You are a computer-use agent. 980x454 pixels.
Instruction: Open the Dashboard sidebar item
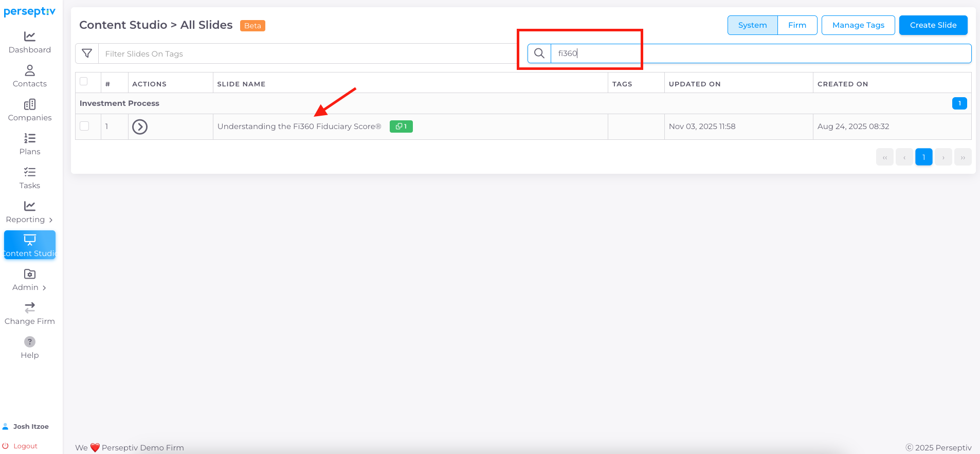pyautogui.click(x=30, y=43)
